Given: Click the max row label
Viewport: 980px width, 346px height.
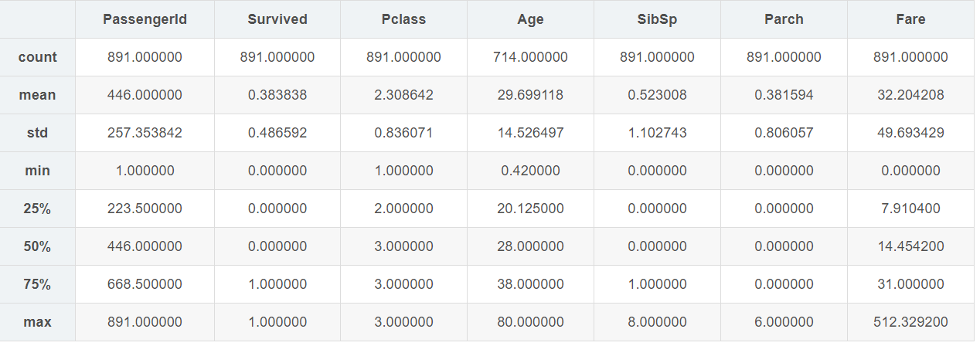Looking at the screenshot, I should coord(38,322).
